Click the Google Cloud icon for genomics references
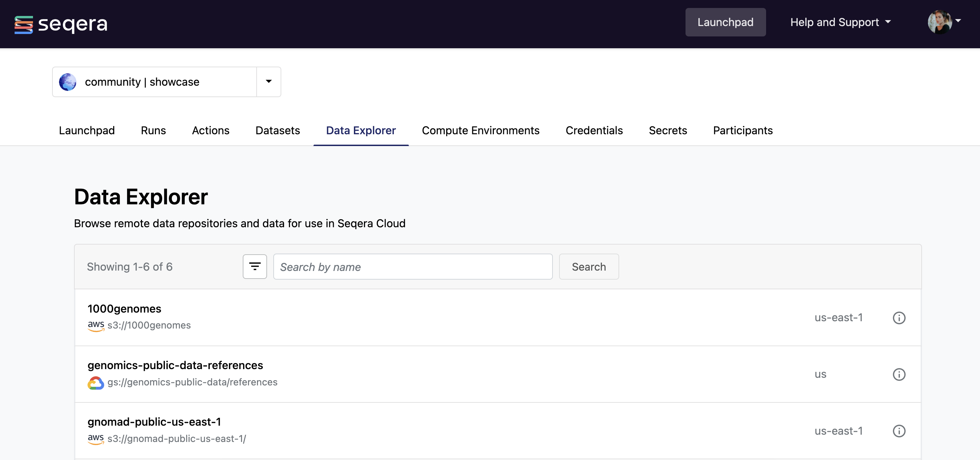This screenshot has width=980, height=460. (96, 382)
